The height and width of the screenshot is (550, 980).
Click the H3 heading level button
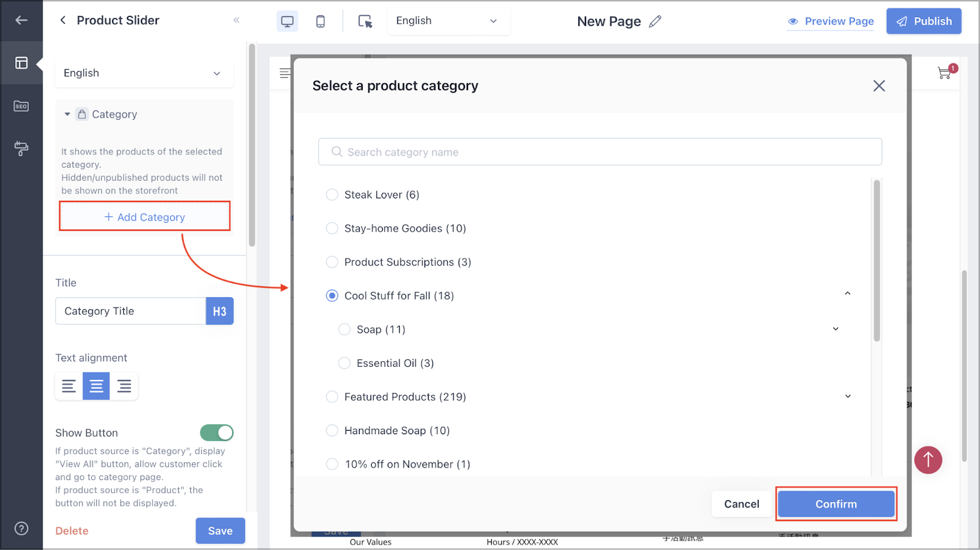pos(219,311)
